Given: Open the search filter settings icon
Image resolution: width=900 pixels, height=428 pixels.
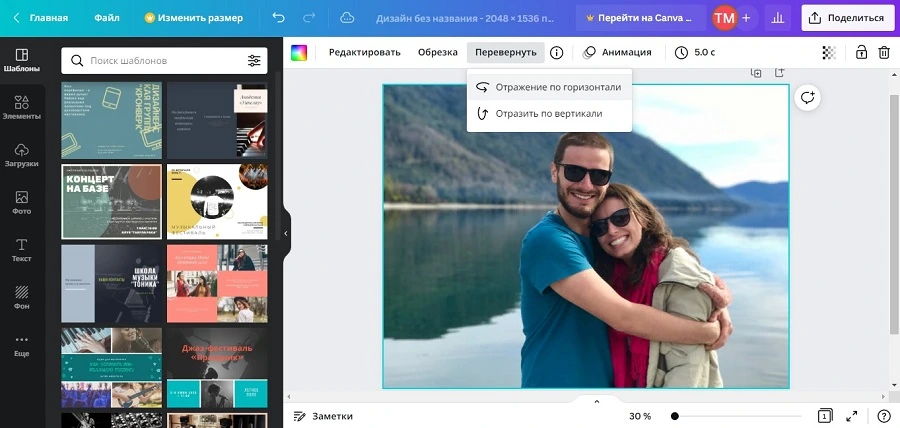Looking at the screenshot, I should 254,60.
